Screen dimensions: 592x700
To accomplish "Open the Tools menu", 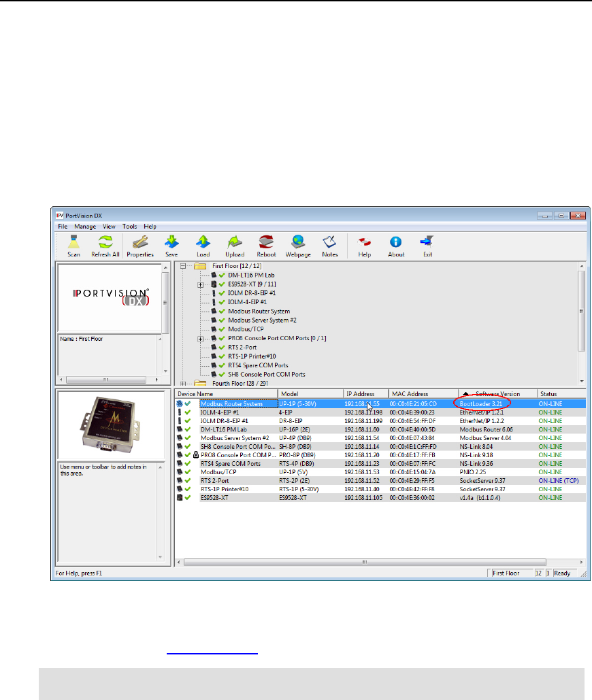I will click(x=129, y=227).
